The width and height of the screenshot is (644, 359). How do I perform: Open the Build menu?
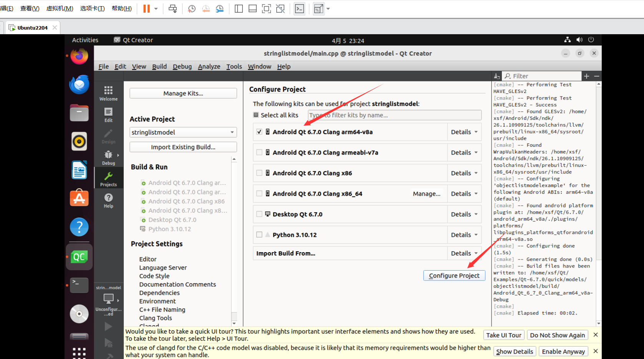(159, 66)
